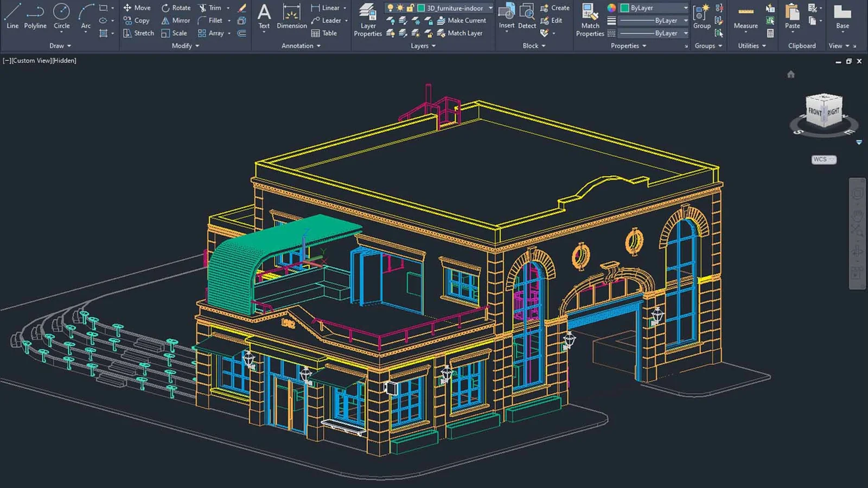Expand the Modify panel flyout
Screen dimensions: 868x488
186,46
